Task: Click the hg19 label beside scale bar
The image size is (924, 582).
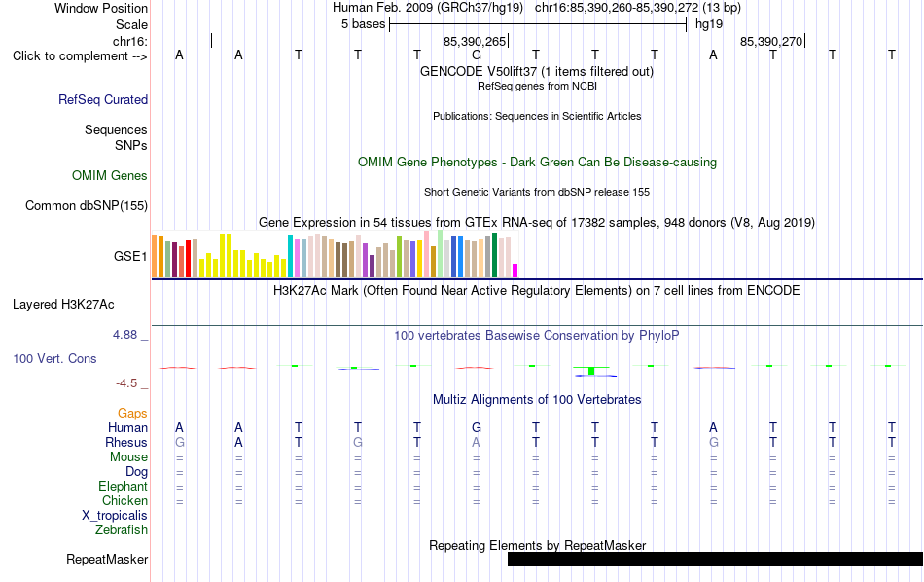Action: pyautogui.click(x=709, y=24)
